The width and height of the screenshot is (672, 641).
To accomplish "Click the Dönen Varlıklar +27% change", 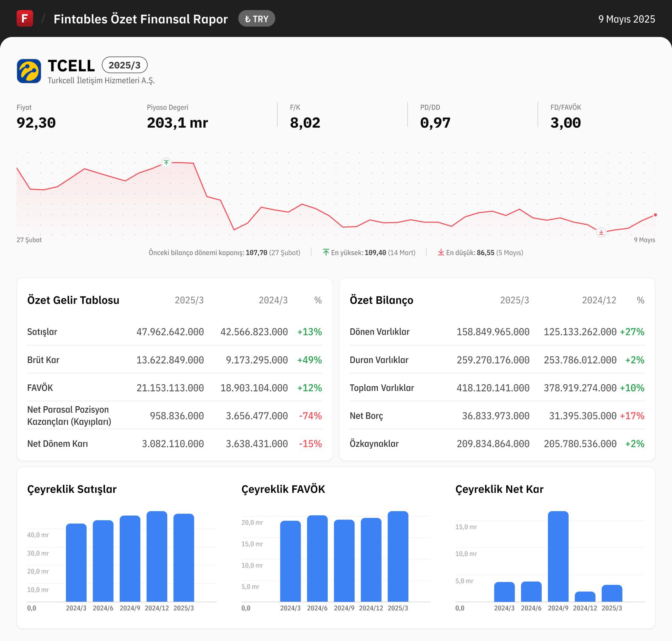I will click(x=632, y=332).
